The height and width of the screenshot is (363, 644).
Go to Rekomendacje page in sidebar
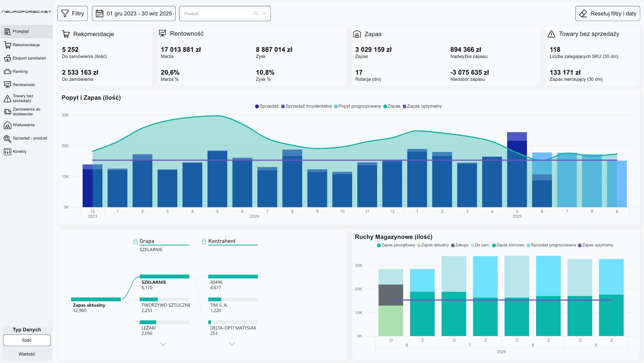27,45
